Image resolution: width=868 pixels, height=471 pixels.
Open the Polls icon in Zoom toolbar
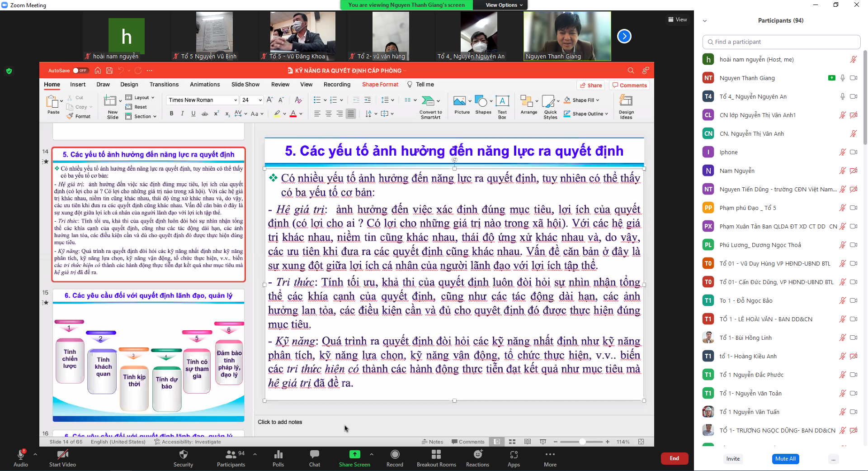(278, 455)
